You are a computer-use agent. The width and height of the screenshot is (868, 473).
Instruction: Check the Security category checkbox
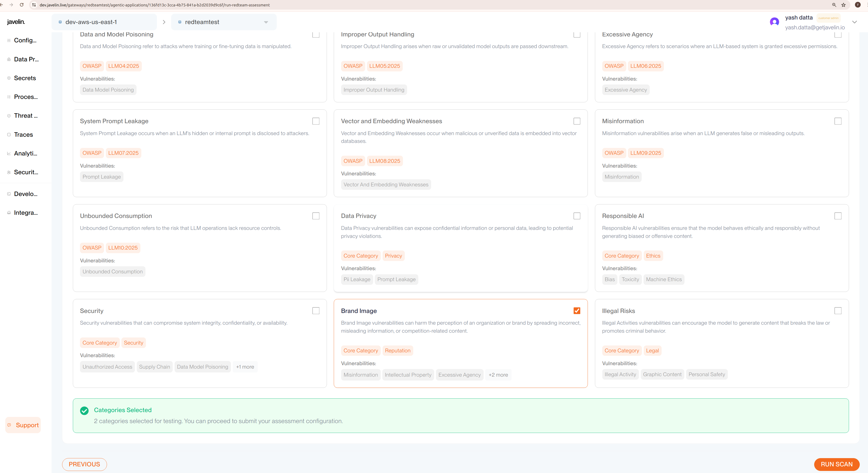click(x=316, y=311)
